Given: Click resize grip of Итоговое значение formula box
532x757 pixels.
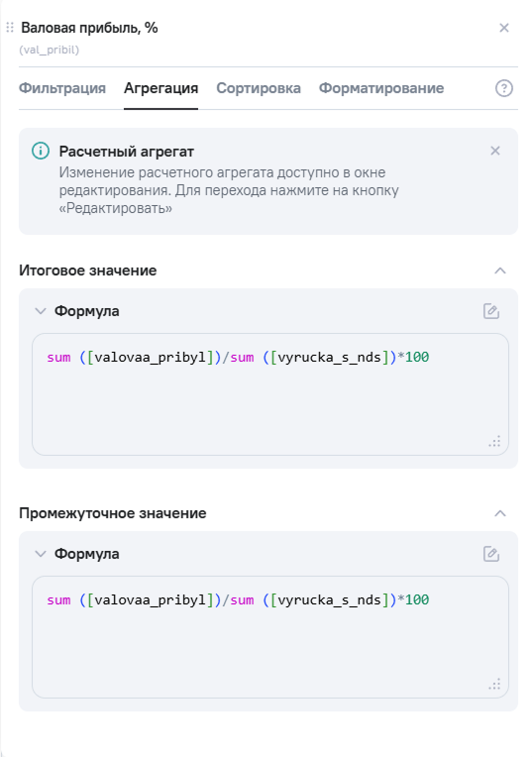Looking at the screenshot, I should pos(494,442).
